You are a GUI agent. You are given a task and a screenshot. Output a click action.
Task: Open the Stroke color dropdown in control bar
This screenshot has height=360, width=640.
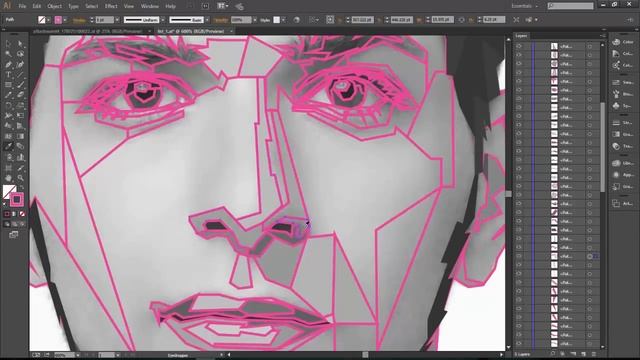pyautogui.click(x=64, y=20)
